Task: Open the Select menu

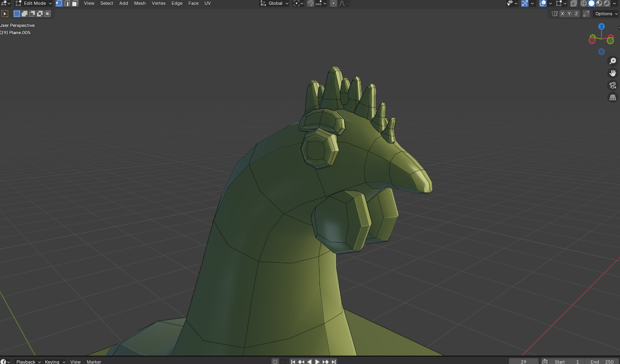Action: click(x=107, y=3)
